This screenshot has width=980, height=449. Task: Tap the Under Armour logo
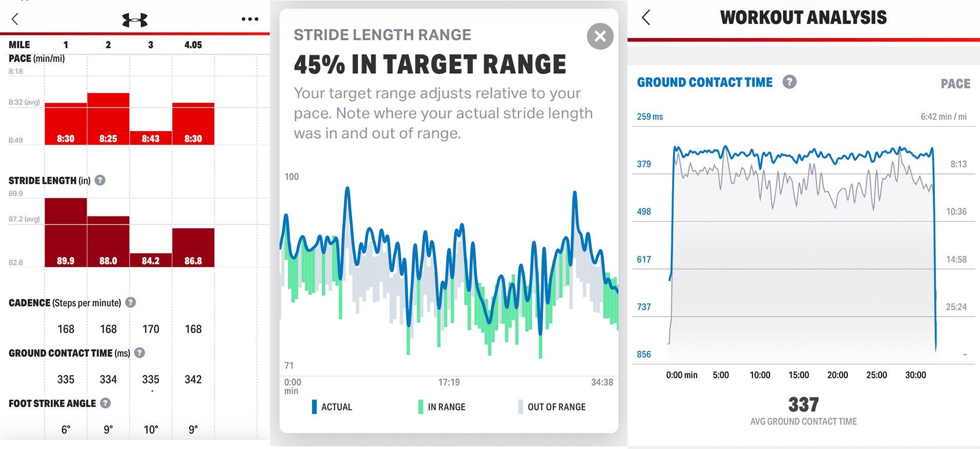point(135,20)
